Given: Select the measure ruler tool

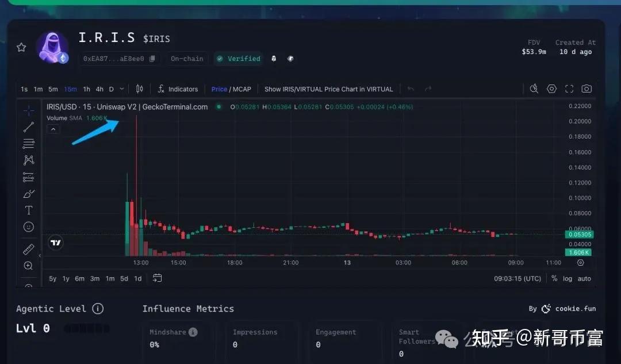Looking at the screenshot, I should click(28, 249).
